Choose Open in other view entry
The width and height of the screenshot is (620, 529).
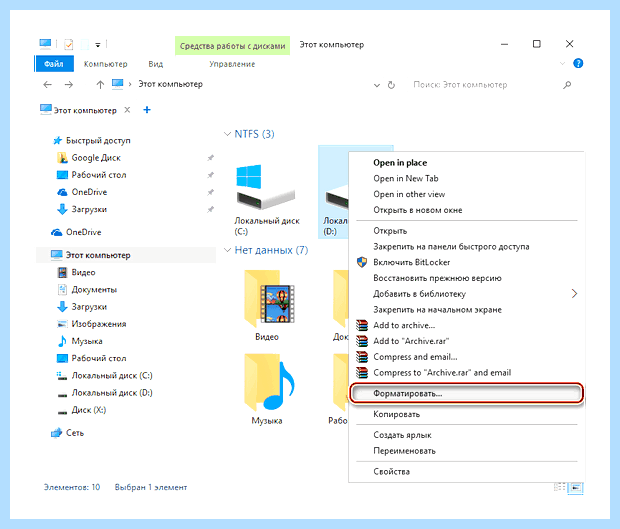point(409,195)
